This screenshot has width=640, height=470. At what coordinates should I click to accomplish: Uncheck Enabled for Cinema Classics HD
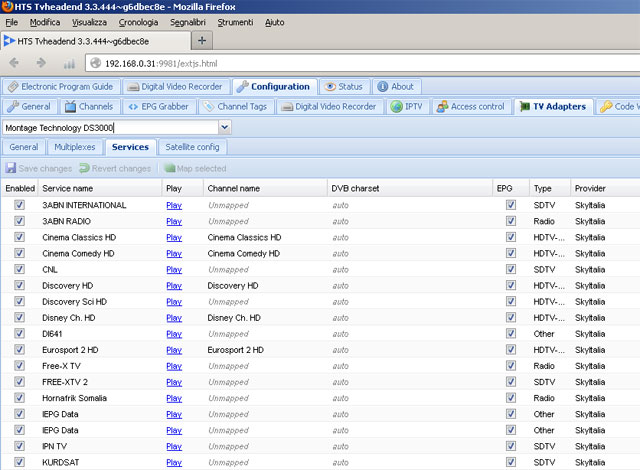[x=19, y=237]
